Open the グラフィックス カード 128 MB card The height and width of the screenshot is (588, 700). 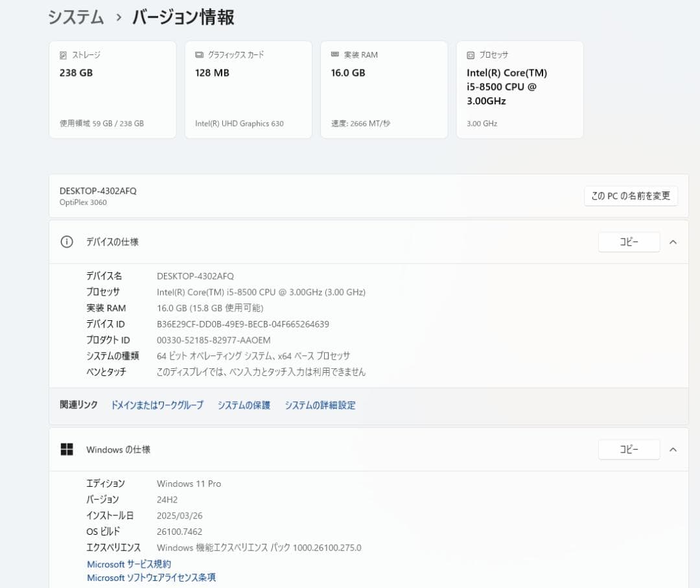click(x=248, y=89)
